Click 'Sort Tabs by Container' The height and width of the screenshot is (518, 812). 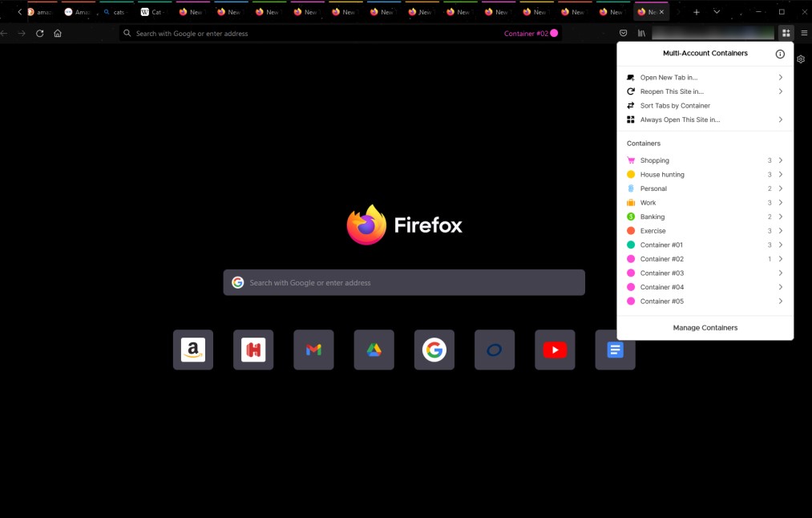tap(705, 106)
